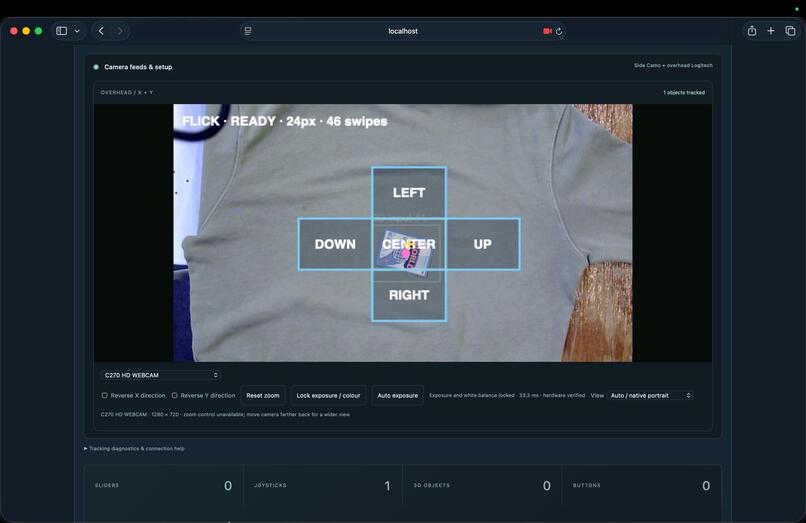Enable Reverse X direction checkbox
The height and width of the screenshot is (523, 806).
[104, 395]
